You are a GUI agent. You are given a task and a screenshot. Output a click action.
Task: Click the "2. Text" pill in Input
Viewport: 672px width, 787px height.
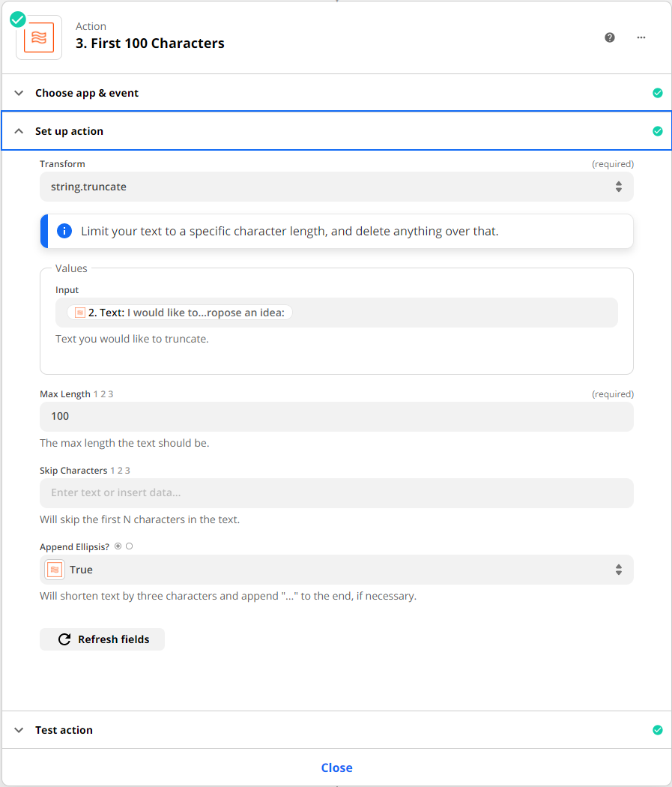pyautogui.click(x=180, y=313)
